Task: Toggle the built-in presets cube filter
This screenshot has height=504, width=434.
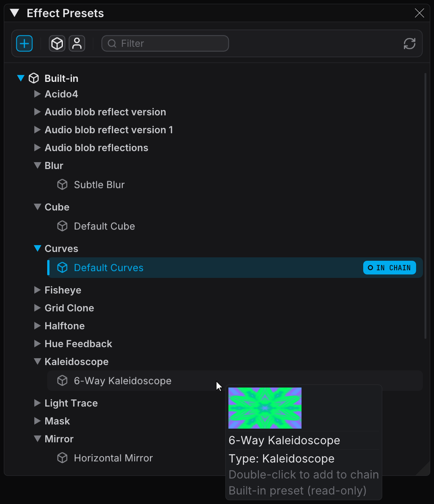Action: click(57, 43)
